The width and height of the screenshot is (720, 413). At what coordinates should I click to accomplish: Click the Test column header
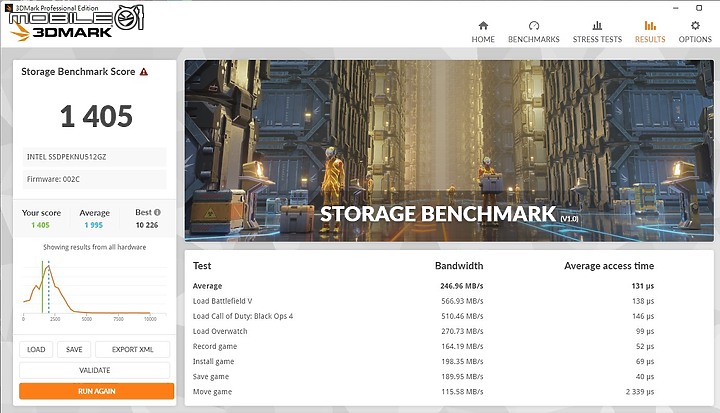(202, 266)
